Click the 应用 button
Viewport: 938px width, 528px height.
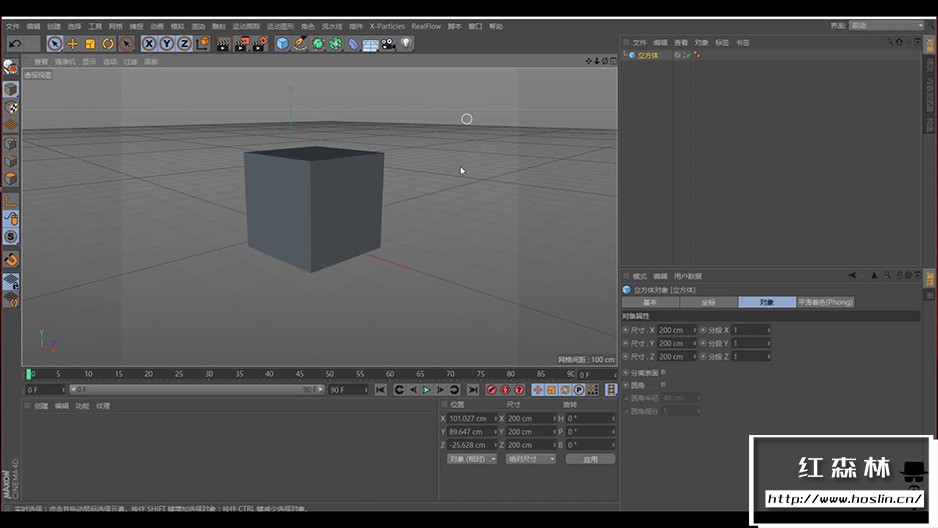point(590,459)
